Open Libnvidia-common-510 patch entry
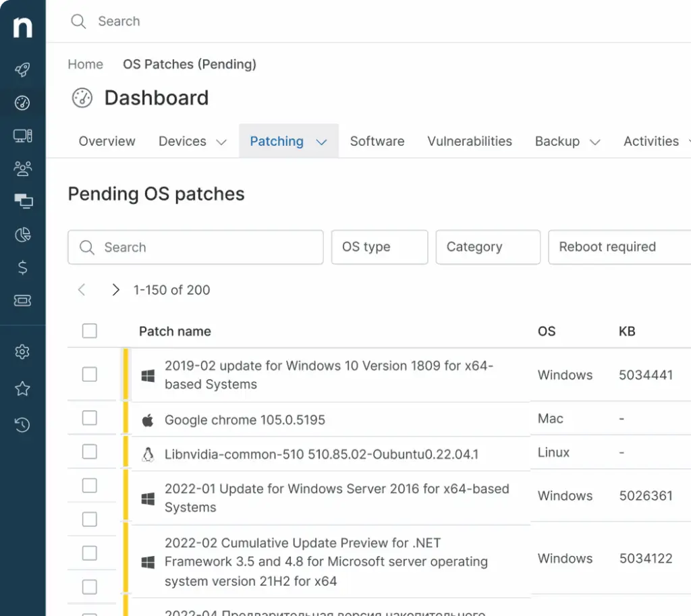The height and width of the screenshot is (616, 691). [x=322, y=454]
